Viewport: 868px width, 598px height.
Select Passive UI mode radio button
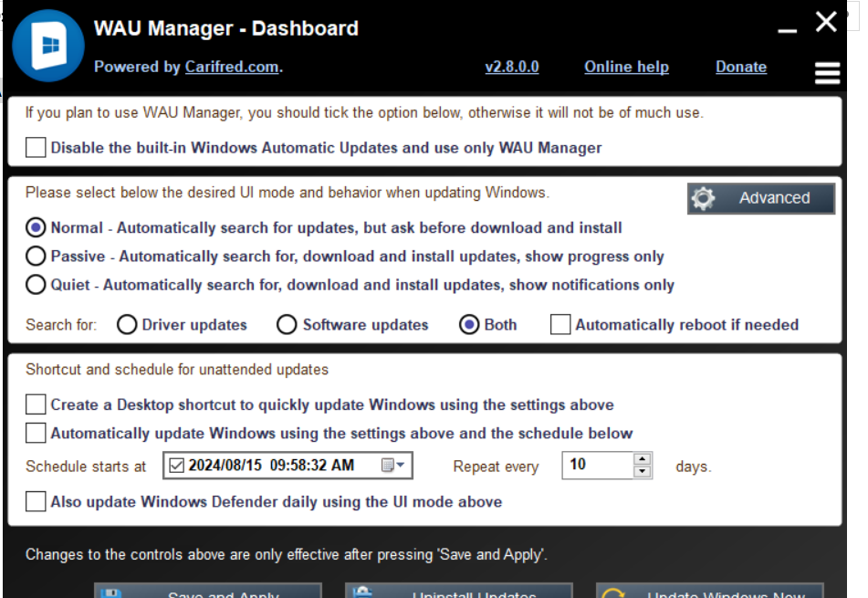(36, 256)
